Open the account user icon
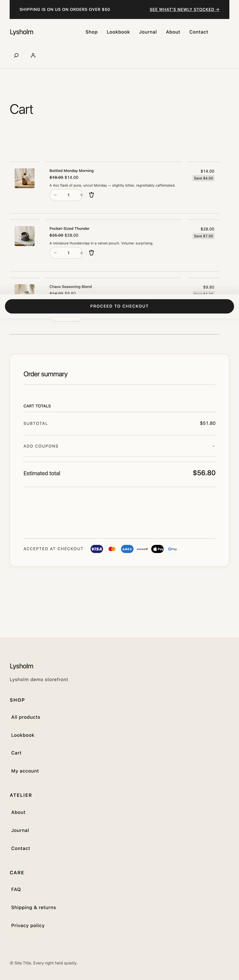 click(x=33, y=56)
